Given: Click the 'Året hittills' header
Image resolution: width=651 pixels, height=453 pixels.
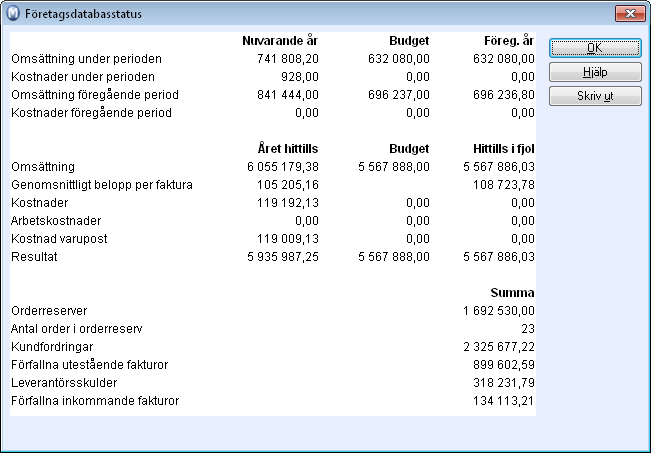Looking at the screenshot, I should [288, 149].
